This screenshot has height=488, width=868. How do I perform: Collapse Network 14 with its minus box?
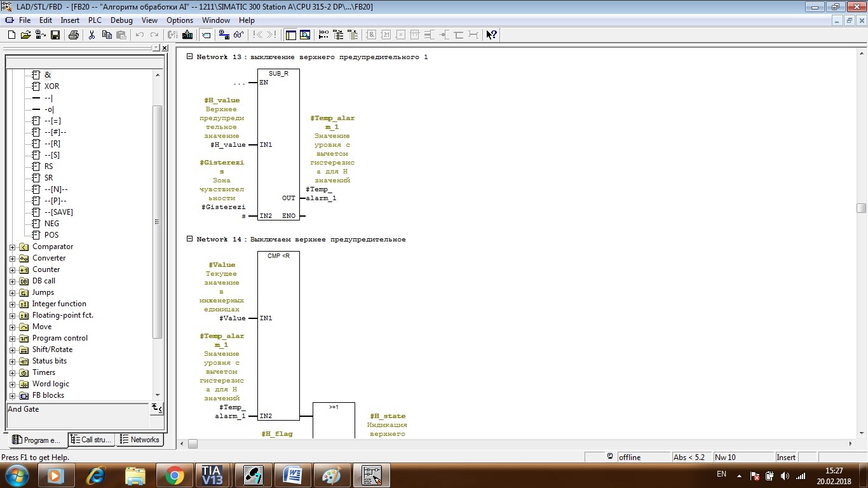point(189,239)
